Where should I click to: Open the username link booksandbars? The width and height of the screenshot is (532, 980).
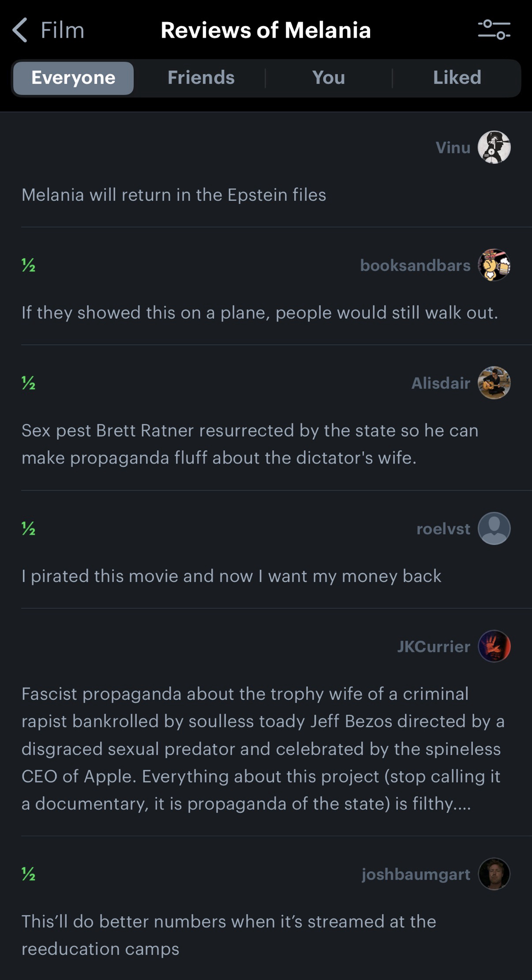click(x=415, y=265)
